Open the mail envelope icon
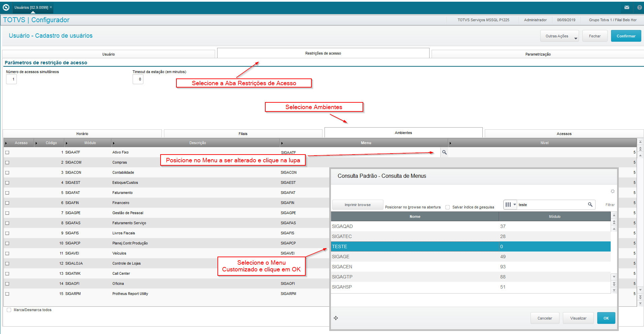The image size is (644, 334). 627,7
